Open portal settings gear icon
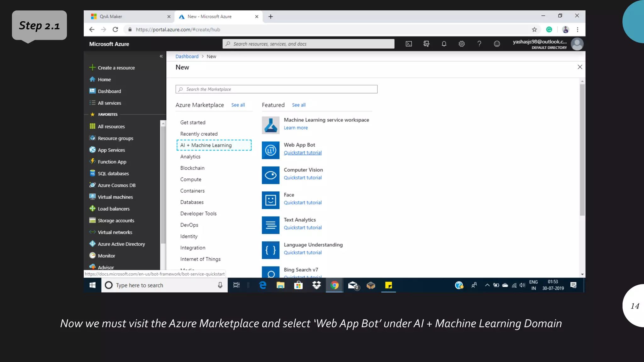This screenshot has width=644, height=362. pos(462,44)
